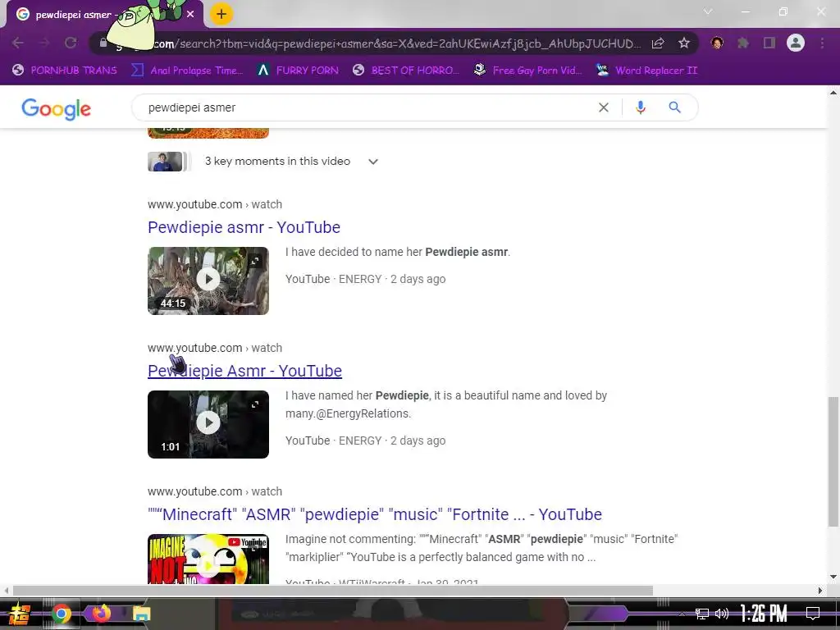Go back using the browser back arrow
Screen dimensions: 840x630
click(18, 43)
